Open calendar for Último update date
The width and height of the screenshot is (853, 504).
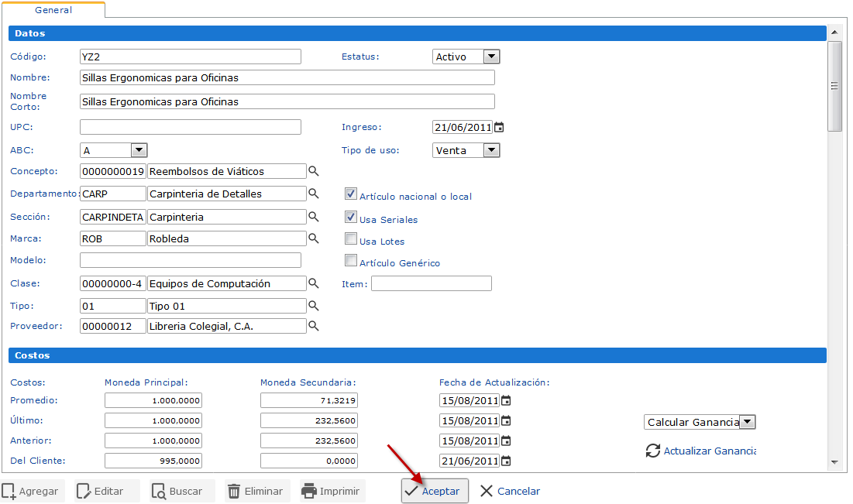tap(506, 421)
